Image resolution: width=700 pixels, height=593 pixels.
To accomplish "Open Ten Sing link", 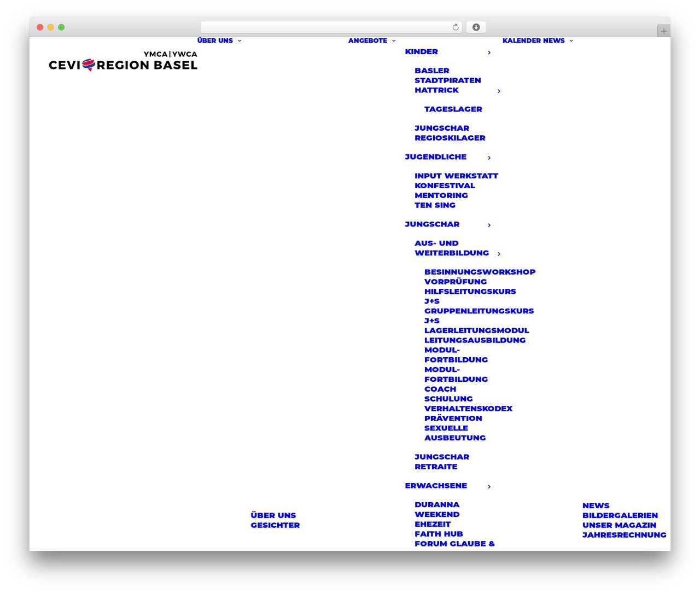I will pyautogui.click(x=435, y=205).
